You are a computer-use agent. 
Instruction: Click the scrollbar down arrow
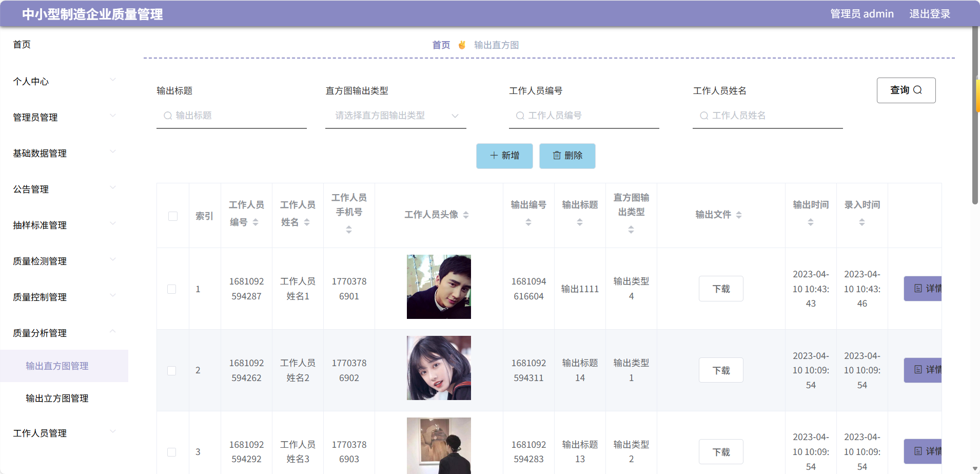click(x=975, y=469)
